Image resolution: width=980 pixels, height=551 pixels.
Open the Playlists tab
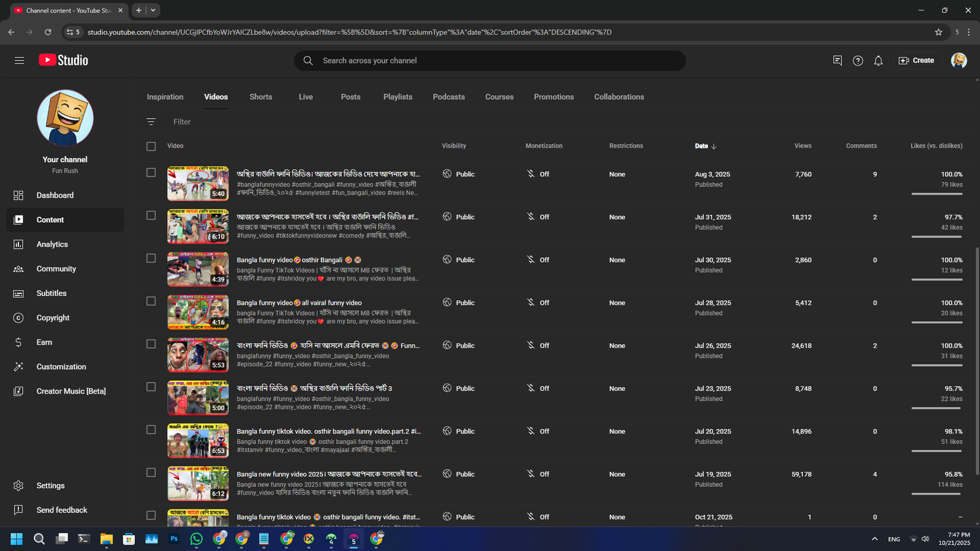tap(398, 97)
